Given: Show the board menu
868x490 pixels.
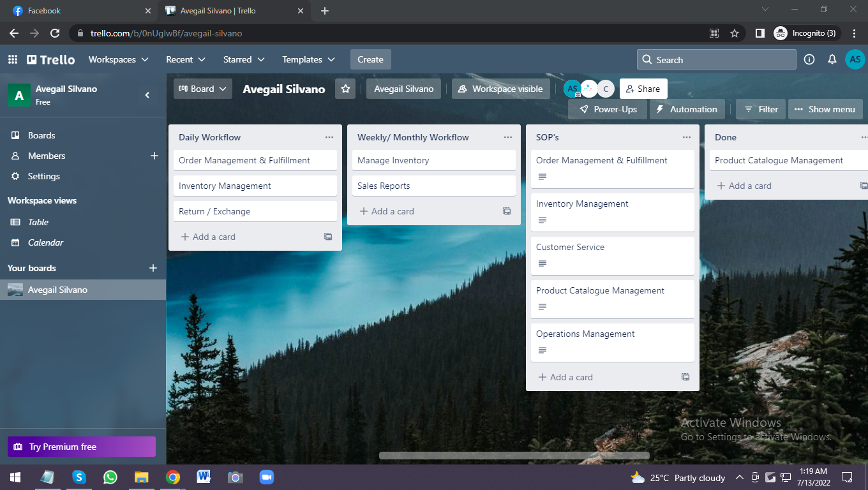Looking at the screenshot, I should tap(825, 109).
